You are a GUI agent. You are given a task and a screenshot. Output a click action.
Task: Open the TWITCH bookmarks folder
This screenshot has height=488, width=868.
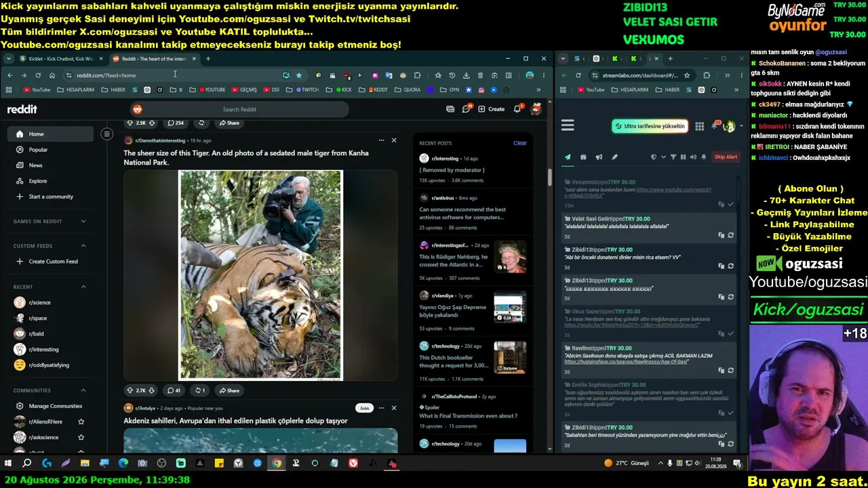(306, 90)
